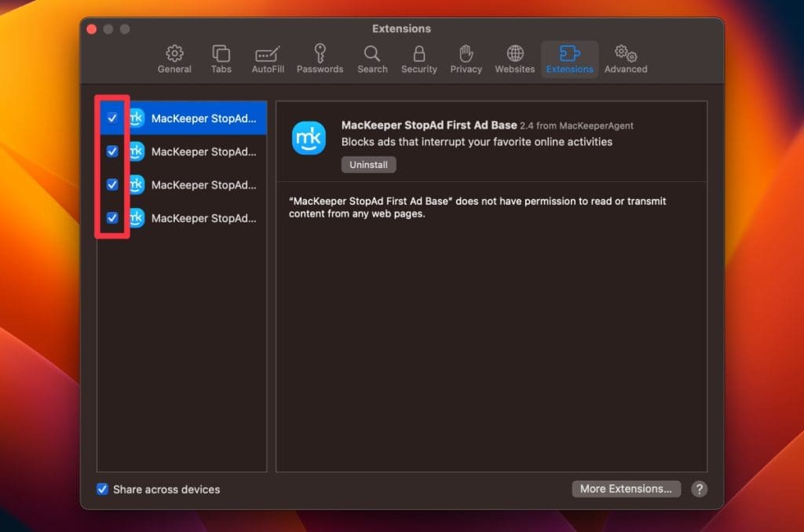Open the Advanced gears tab
The height and width of the screenshot is (532, 804).
(626, 60)
